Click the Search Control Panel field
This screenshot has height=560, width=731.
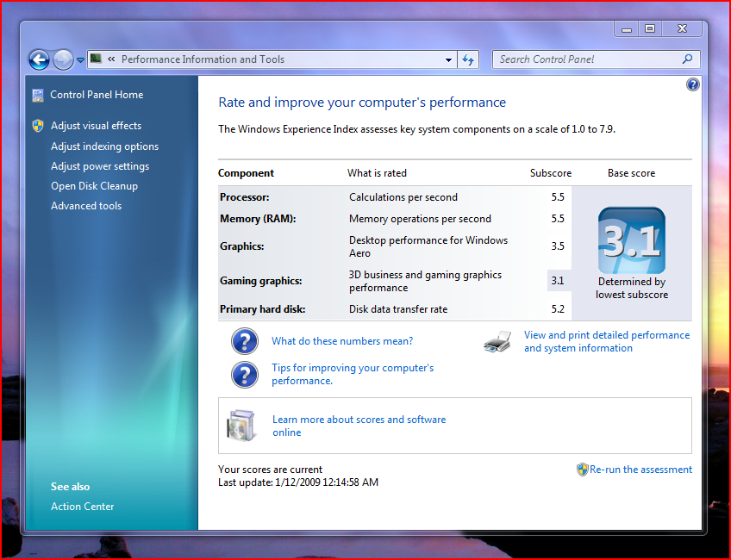[x=597, y=59]
